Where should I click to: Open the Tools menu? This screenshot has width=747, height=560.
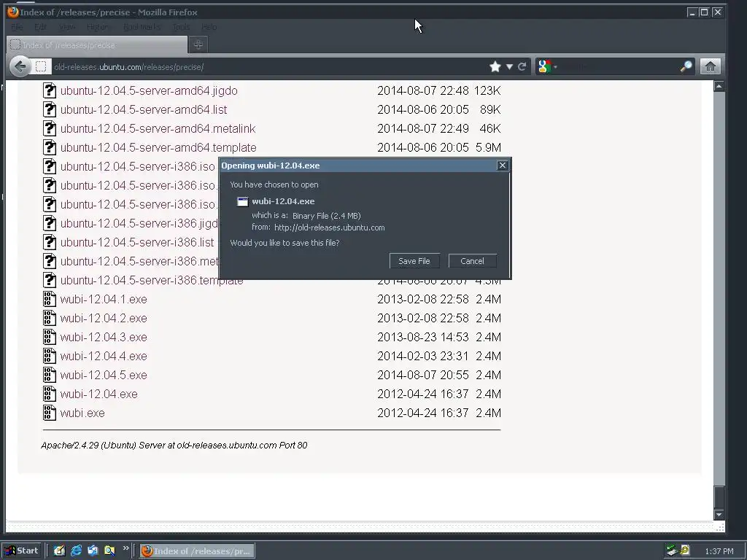(x=181, y=27)
